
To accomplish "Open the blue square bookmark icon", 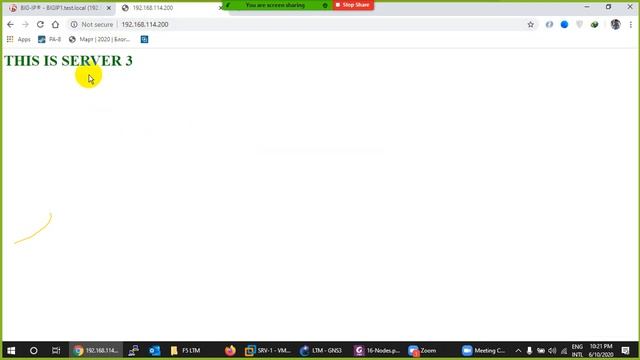I will (144, 39).
